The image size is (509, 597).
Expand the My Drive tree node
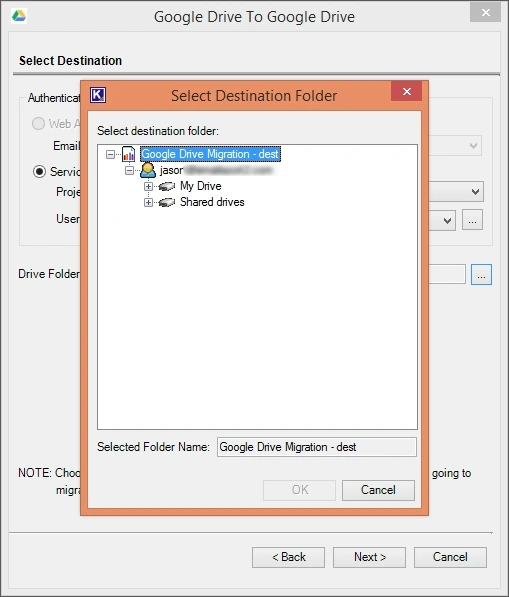coord(148,186)
